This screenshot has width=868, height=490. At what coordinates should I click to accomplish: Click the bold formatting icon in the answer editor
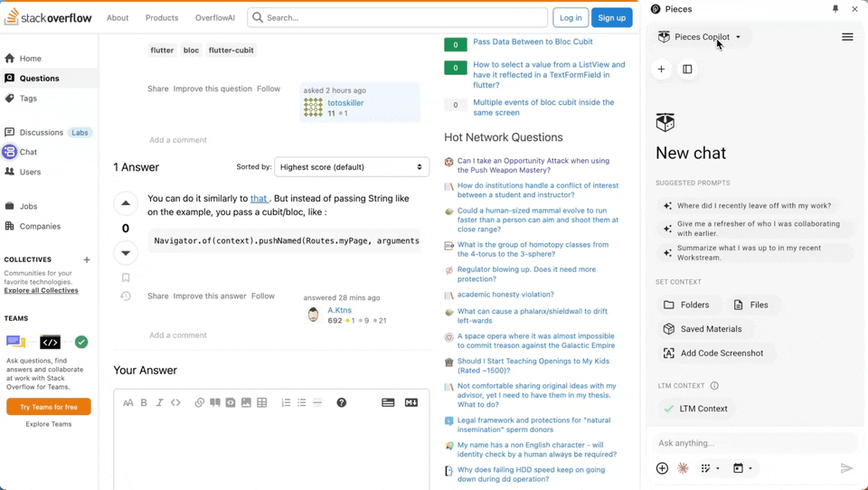click(x=144, y=402)
